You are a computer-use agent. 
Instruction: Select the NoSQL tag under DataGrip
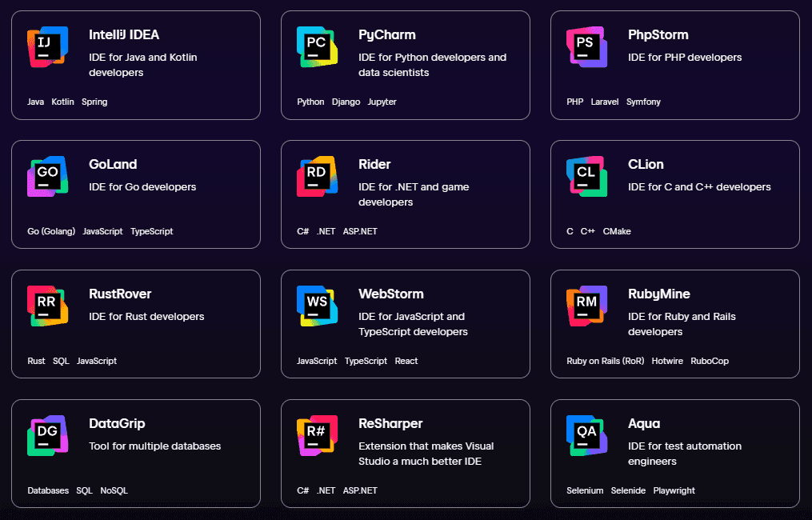114,491
